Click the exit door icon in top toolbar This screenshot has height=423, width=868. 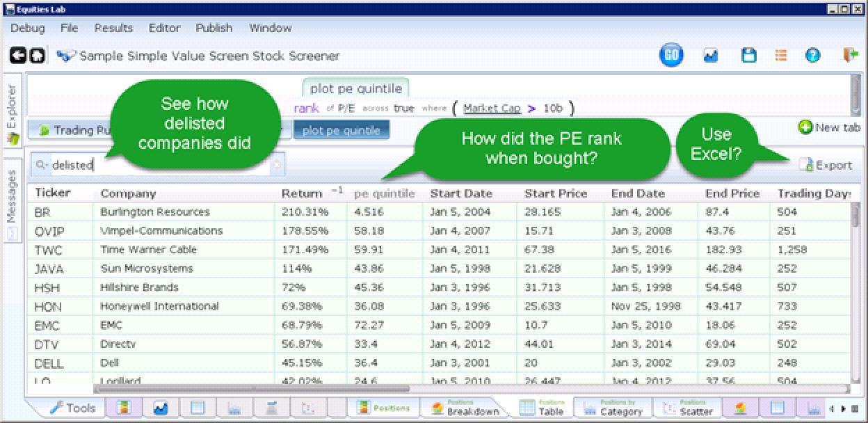[850, 56]
